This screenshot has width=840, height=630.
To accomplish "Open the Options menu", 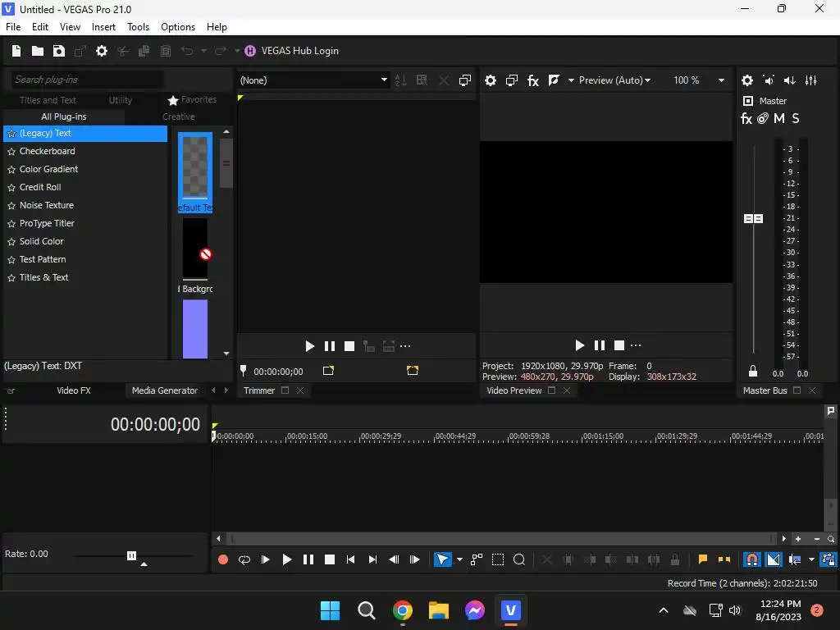I will (x=178, y=27).
